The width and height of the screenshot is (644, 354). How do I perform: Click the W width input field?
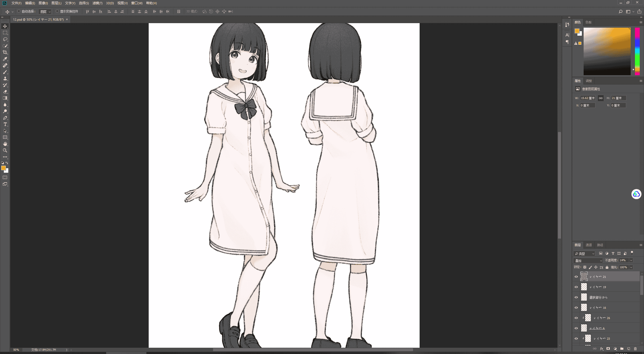click(x=588, y=98)
